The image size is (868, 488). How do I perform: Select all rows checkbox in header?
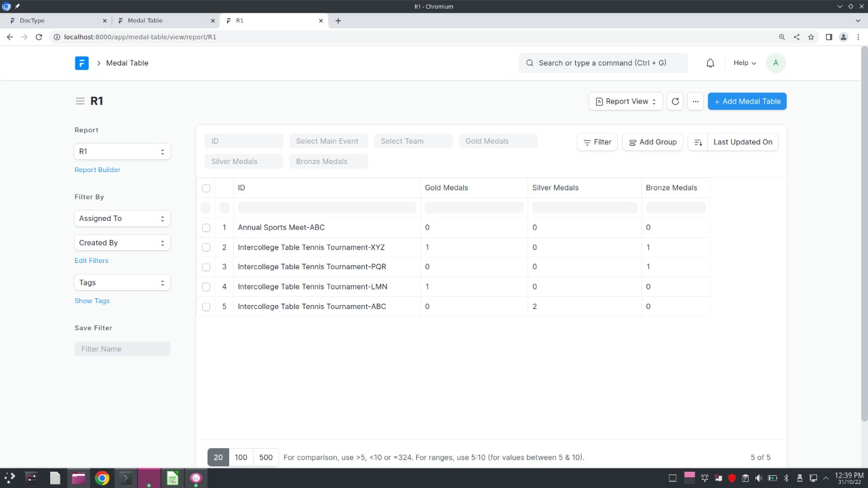pyautogui.click(x=206, y=188)
